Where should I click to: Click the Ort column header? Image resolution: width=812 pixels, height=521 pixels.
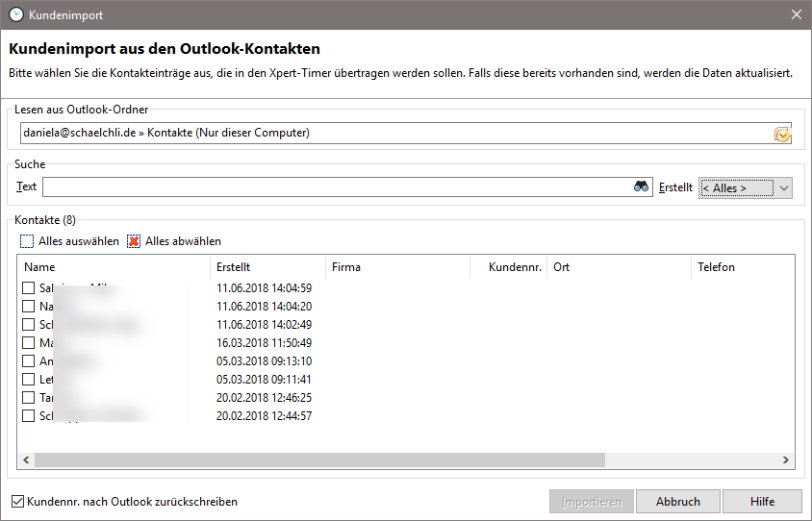click(618, 267)
